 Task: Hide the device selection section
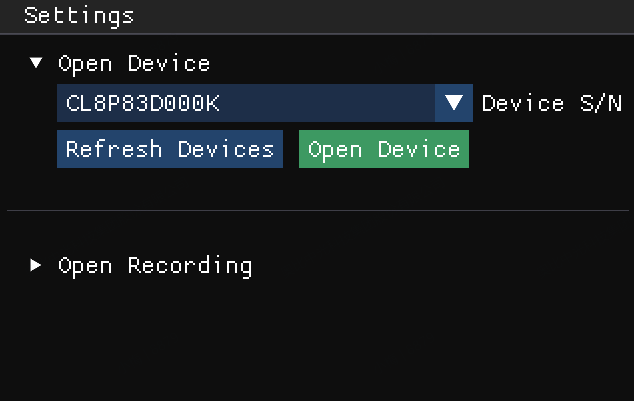(37, 63)
